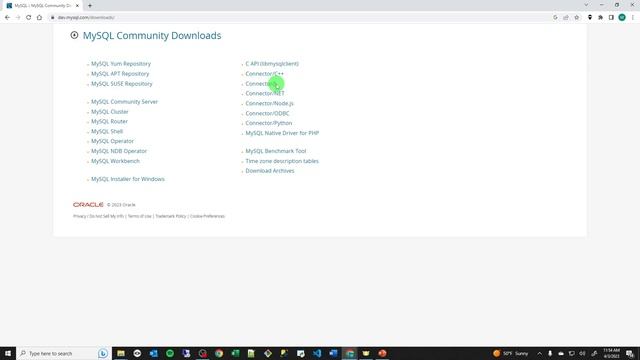Open MySQL Benchmark Tool link
The width and height of the screenshot is (640, 360).
(276, 151)
